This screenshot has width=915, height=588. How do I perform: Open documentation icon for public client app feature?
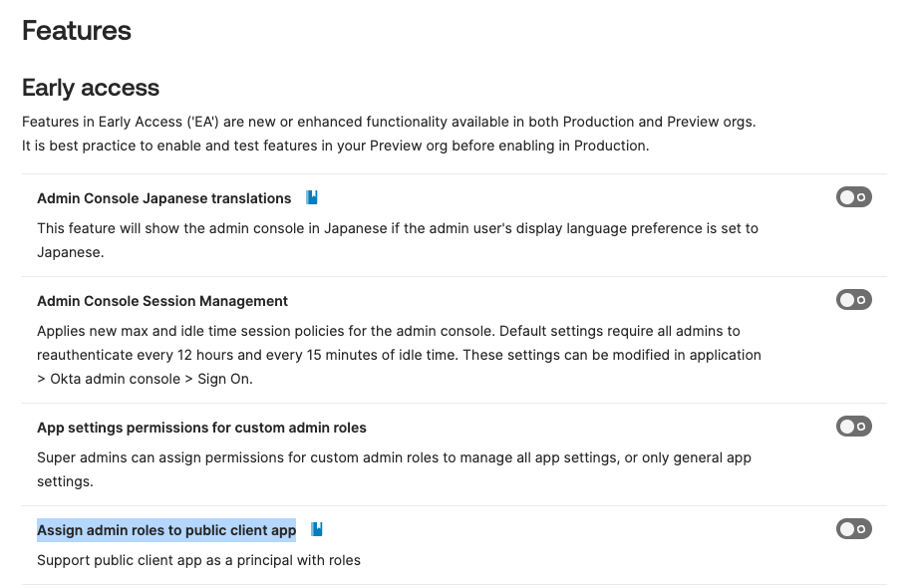point(317,530)
